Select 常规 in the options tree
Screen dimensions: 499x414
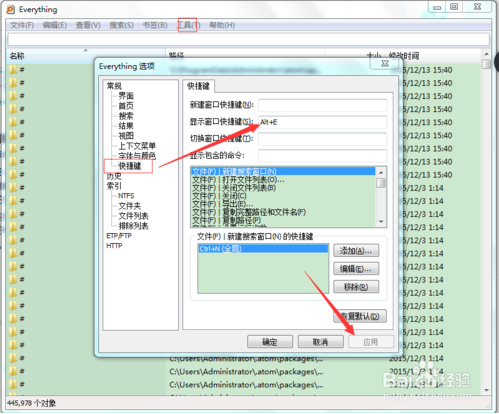coord(114,86)
